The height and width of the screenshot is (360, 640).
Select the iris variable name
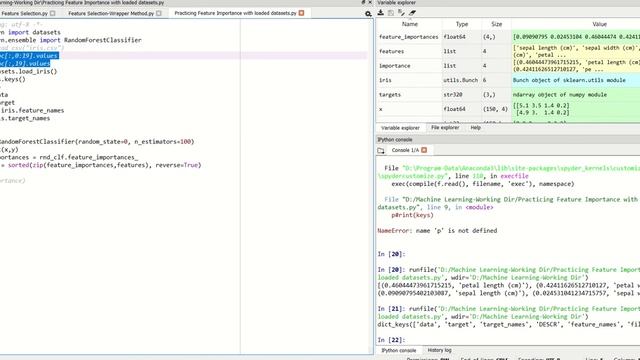385,80
